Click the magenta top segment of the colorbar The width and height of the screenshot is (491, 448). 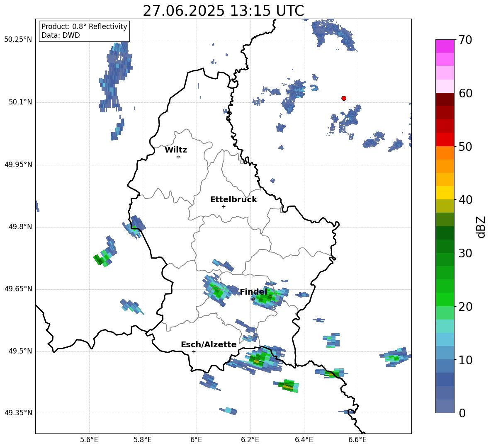445,46
